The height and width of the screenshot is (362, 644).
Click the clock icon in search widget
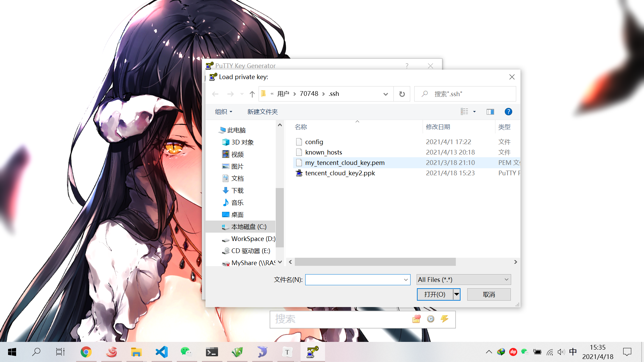(x=431, y=319)
